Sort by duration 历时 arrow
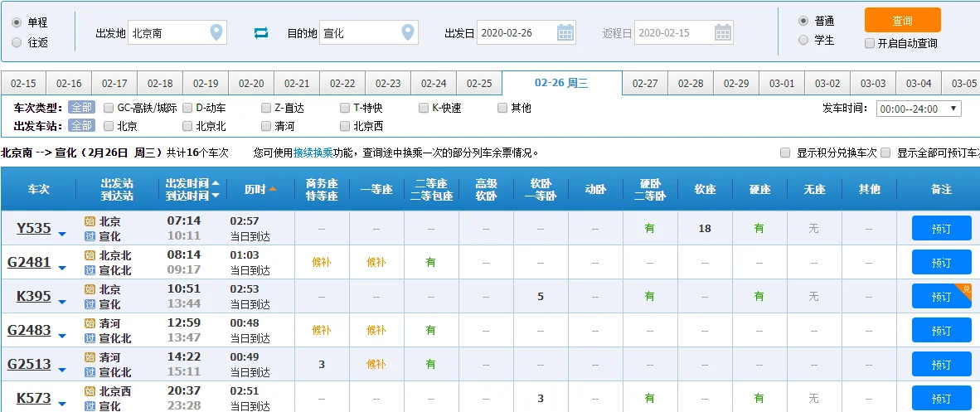The width and height of the screenshot is (980, 412). [x=273, y=189]
